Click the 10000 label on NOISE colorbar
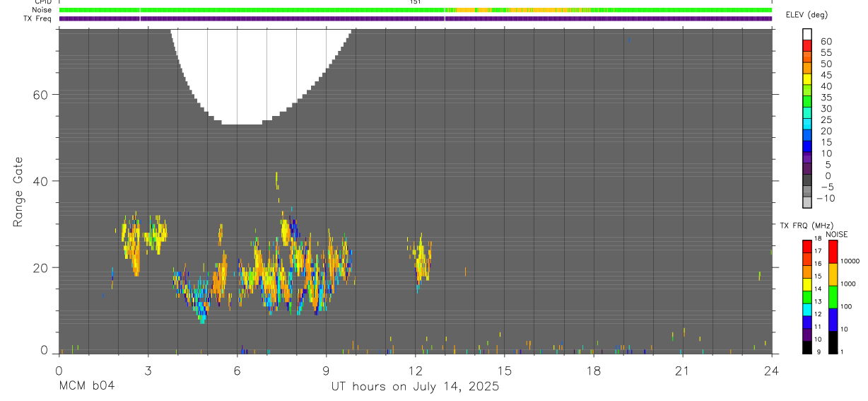Screen dimensions: 868x401 pos(852,262)
